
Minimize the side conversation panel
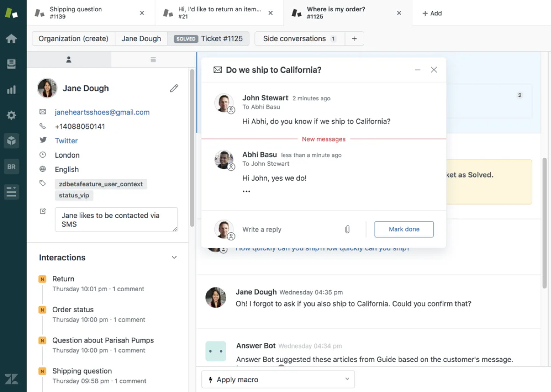coord(417,70)
